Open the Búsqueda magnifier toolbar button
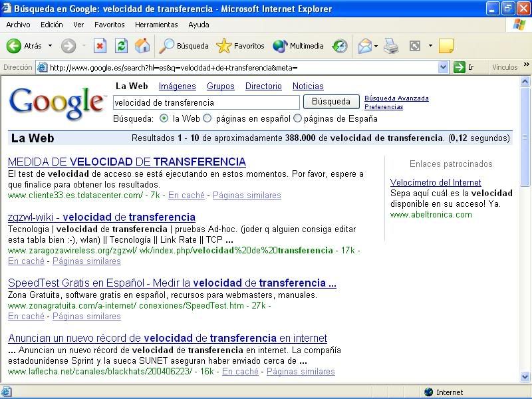532x399 pixels. pos(184,46)
